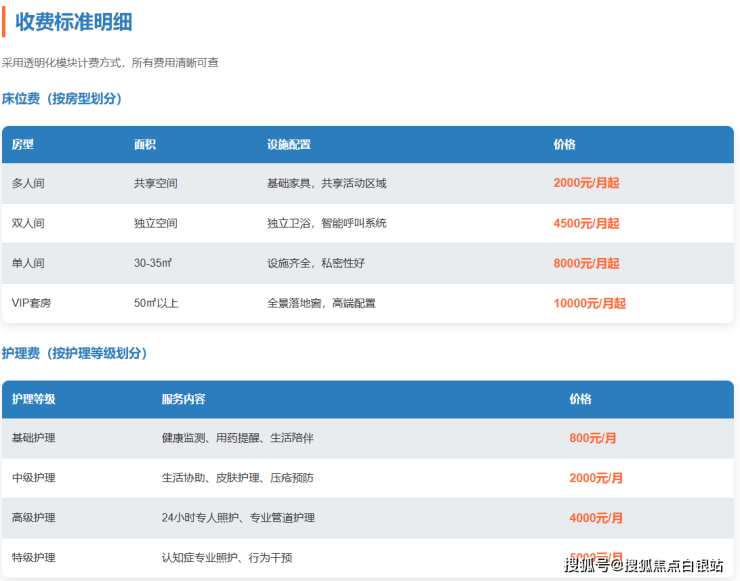The height and width of the screenshot is (581, 740).
Task: Click the 10000元/月起 price
Action: click(589, 303)
